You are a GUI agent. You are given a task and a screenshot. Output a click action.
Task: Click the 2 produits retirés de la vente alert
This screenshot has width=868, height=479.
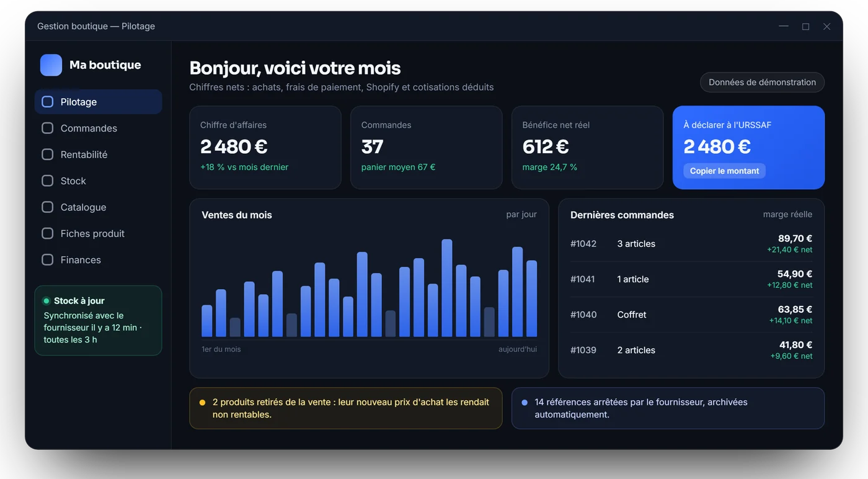pyautogui.click(x=346, y=408)
